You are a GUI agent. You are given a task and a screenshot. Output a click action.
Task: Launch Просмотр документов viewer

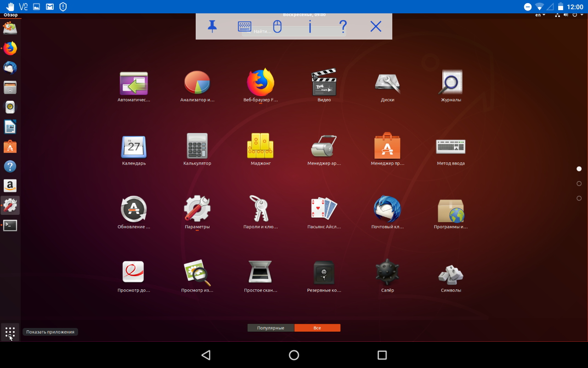point(134,277)
